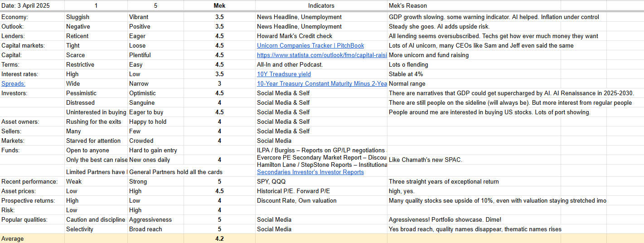Select the Markets: label cell
644x243 pixels.
(32, 141)
